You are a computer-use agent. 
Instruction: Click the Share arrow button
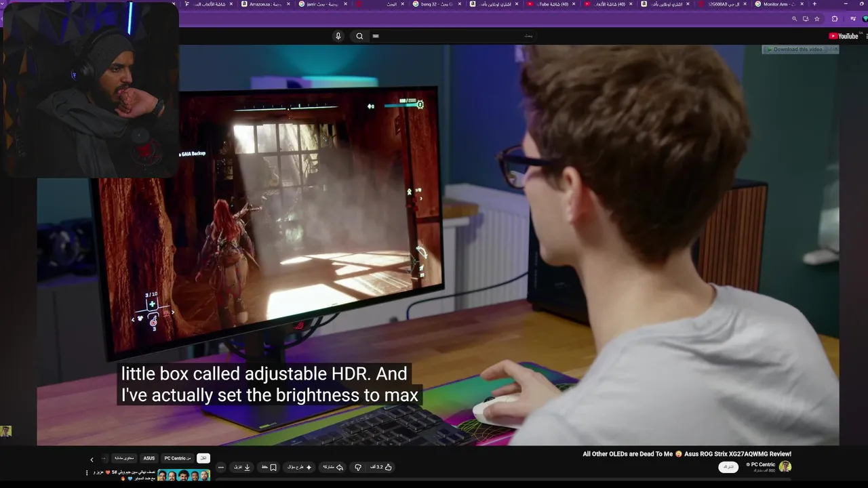pyautogui.click(x=332, y=467)
